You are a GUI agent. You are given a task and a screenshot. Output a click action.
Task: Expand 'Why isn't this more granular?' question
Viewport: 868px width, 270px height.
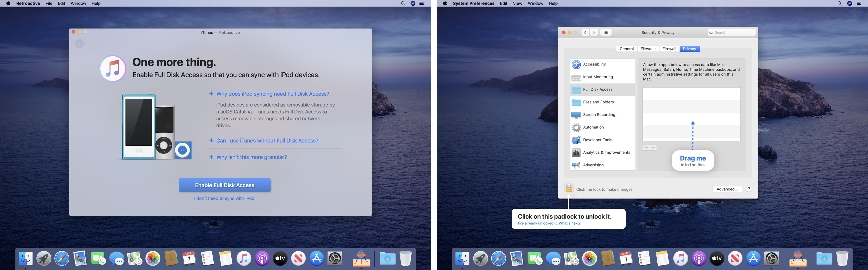[251, 157]
